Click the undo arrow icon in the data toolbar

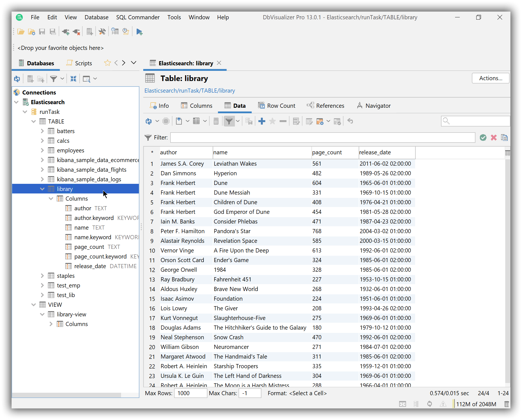pyautogui.click(x=350, y=121)
